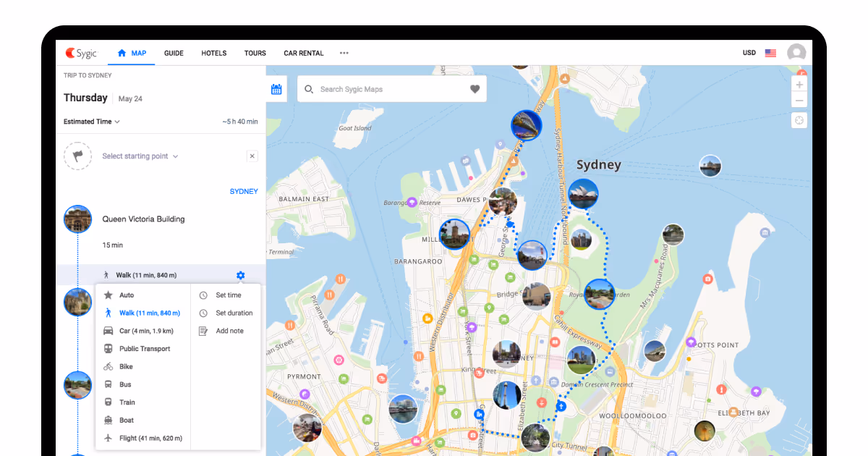The height and width of the screenshot is (456, 868).
Task: Click Harbour Bridge photo marker
Action: point(526,125)
